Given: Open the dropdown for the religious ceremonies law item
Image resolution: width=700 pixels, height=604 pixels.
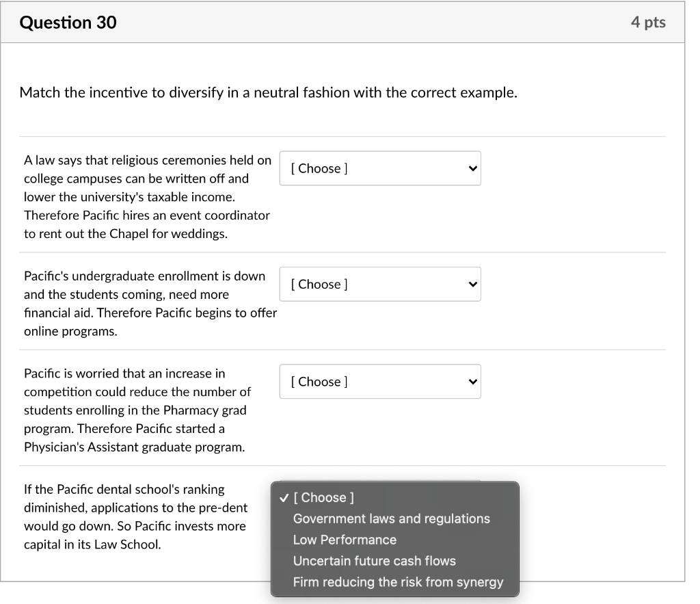Looking at the screenshot, I should click(380, 168).
